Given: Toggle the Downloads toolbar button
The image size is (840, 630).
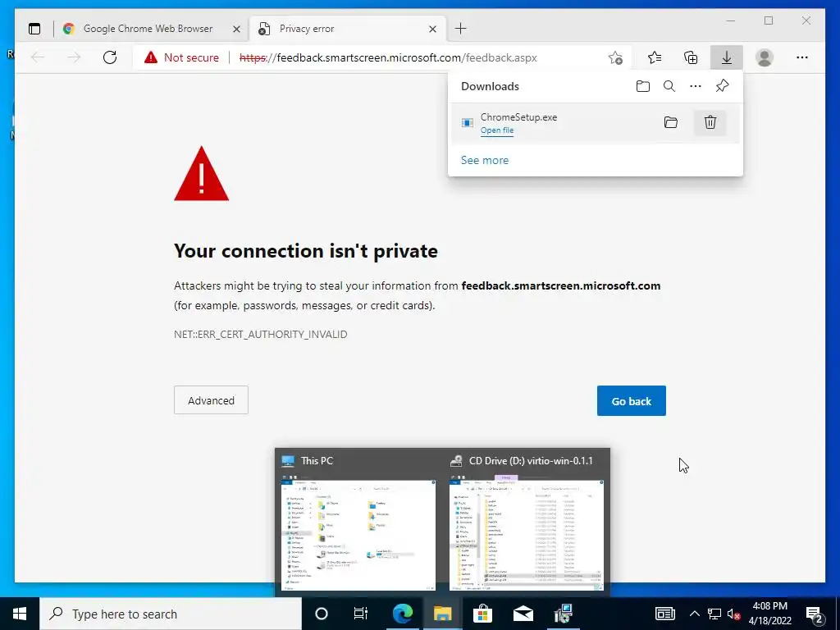Looking at the screenshot, I should 727,57.
